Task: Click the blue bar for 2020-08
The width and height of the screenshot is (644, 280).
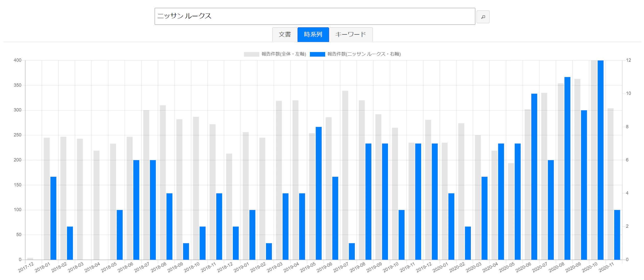Action: [x=567, y=168]
